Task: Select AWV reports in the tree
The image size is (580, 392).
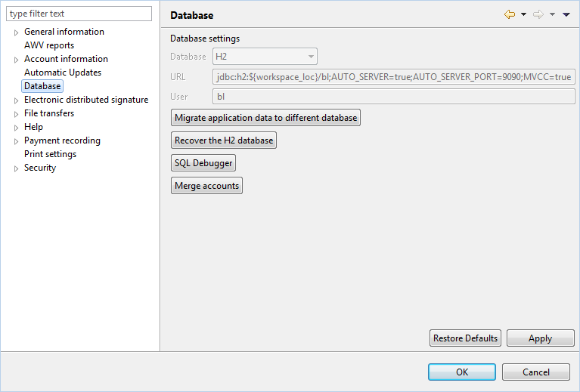Action: point(49,45)
